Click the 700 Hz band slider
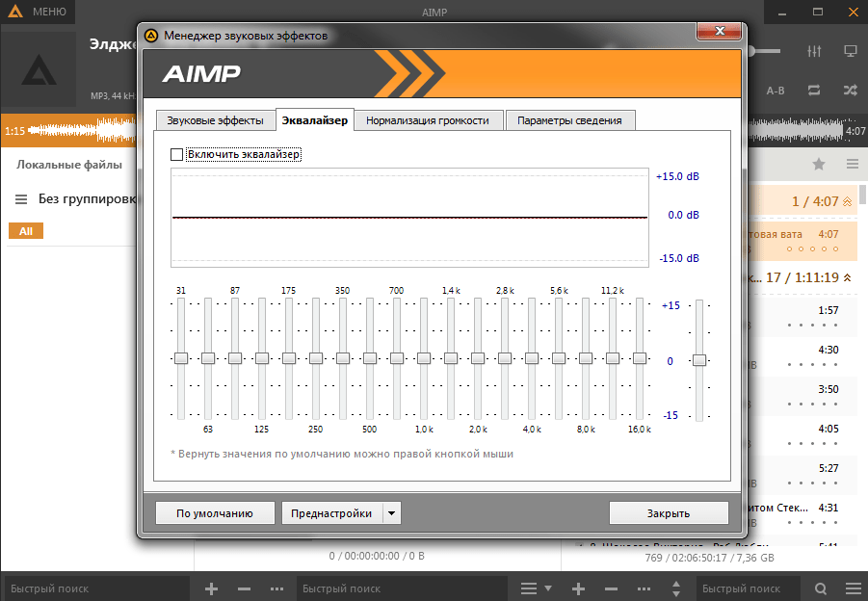The height and width of the screenshot is (601, 868). [396, 358]
